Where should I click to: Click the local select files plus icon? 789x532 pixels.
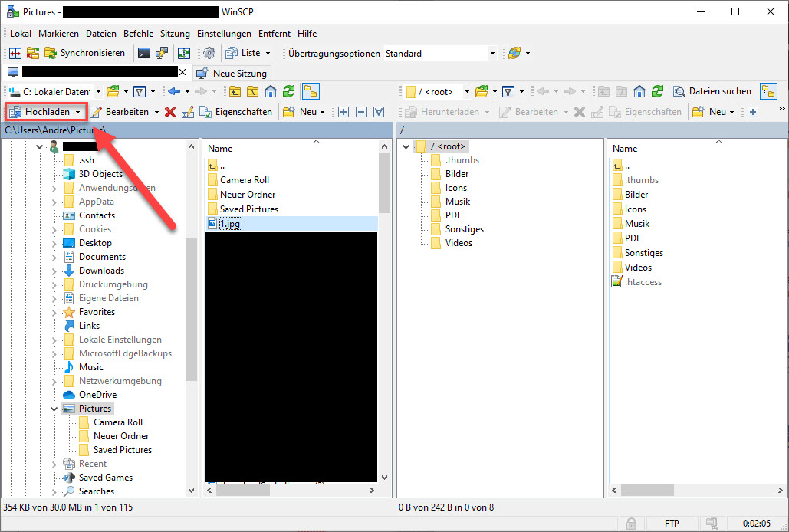pos(344,112)
